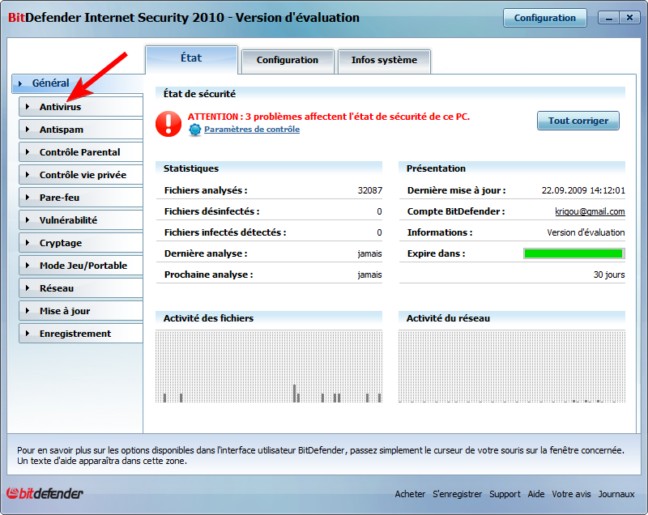Expand the Mode Jeu/Portable arrow
This screenshot has width=648, height=515.
tap(28, 265)
